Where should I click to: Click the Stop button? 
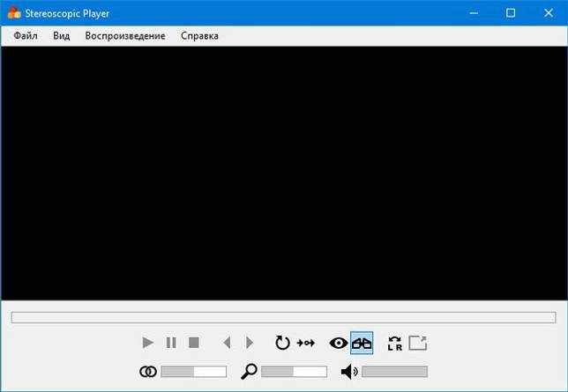pyautogui.click(x=194, y=343)
